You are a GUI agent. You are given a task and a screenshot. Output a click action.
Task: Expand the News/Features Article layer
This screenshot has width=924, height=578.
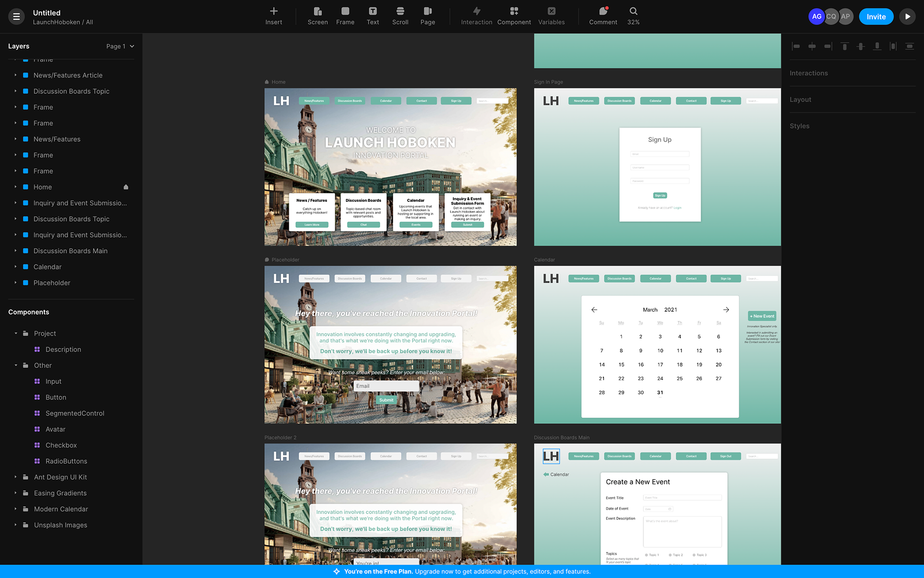(15, 75)
